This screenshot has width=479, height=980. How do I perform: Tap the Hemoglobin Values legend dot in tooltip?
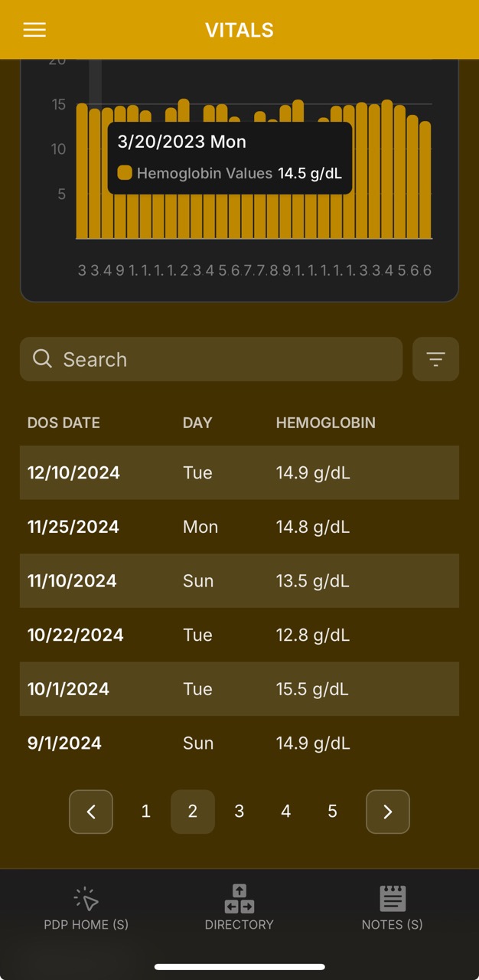pyautogui.click(x=125, y=172)
